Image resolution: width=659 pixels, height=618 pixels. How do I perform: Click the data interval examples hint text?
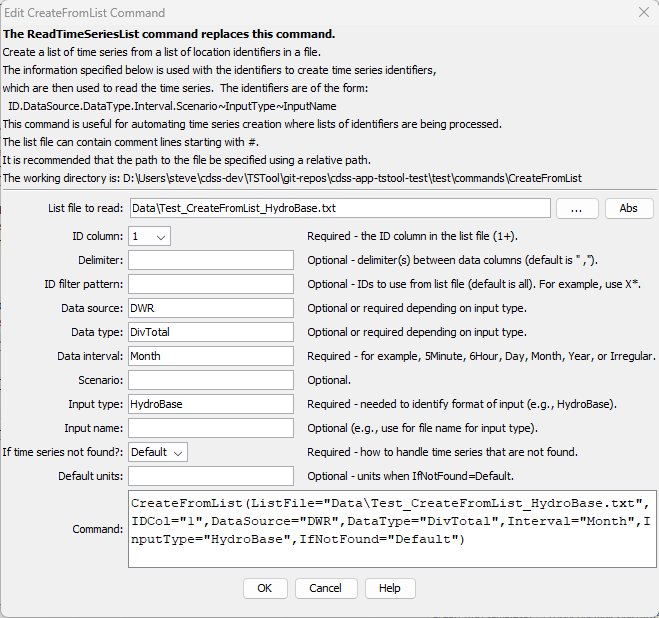[x=482, y=356]
